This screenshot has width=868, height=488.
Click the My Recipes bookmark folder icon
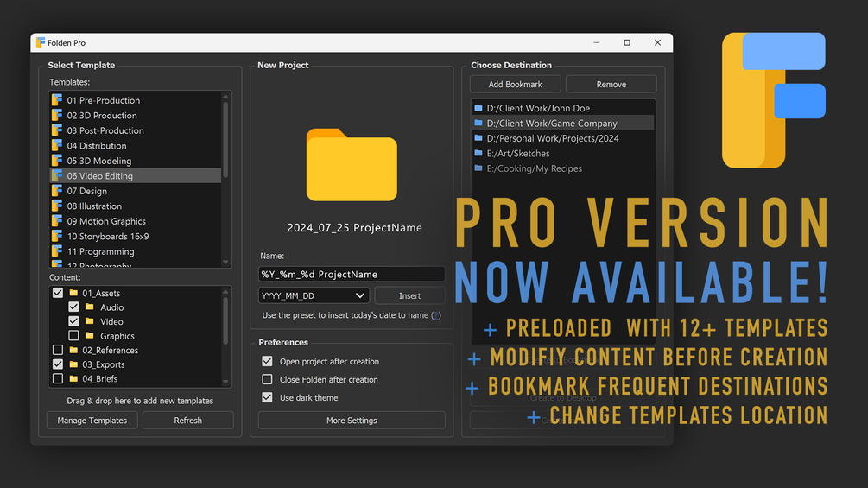click(478, 168)
